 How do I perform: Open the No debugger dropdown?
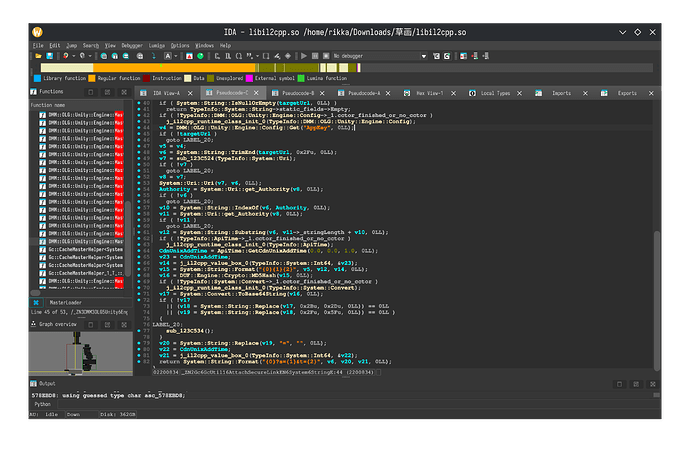(379, 56)
